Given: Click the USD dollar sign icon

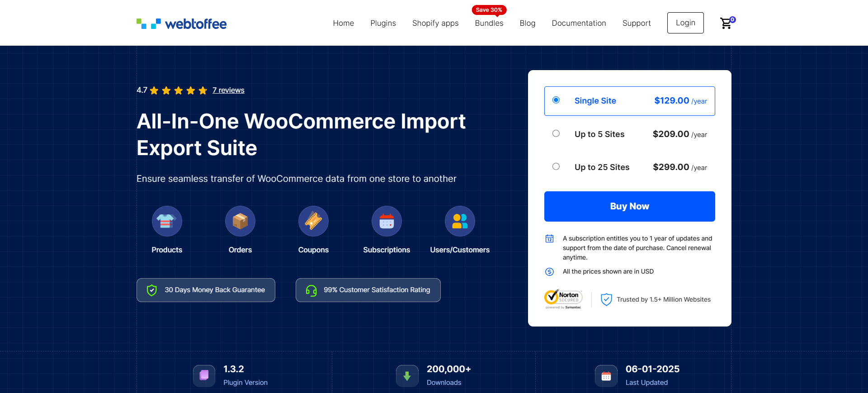Looking at the screenshot, I should coord(549,271).
